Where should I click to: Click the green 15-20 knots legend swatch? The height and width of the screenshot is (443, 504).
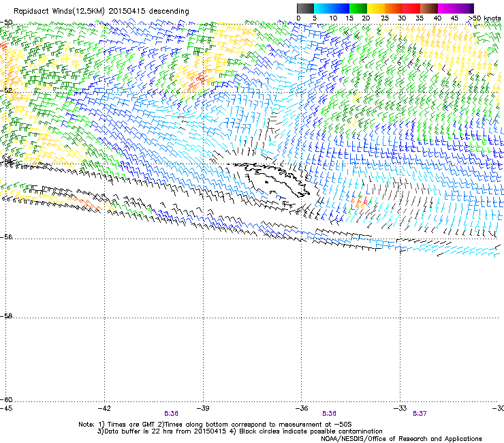[x=358, y=8]
